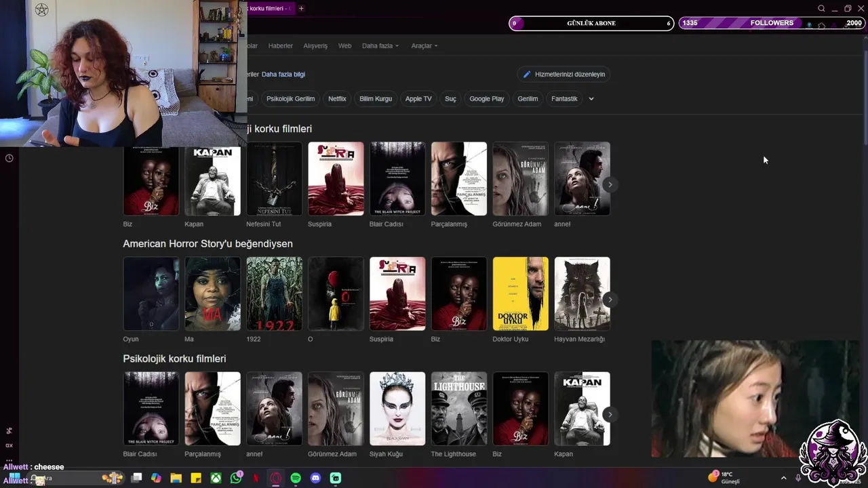Image resolution: width=868 pixels, height=488 pixels.
Task: Switch to Opera GX in taskbar
Action: pos(276,478)
